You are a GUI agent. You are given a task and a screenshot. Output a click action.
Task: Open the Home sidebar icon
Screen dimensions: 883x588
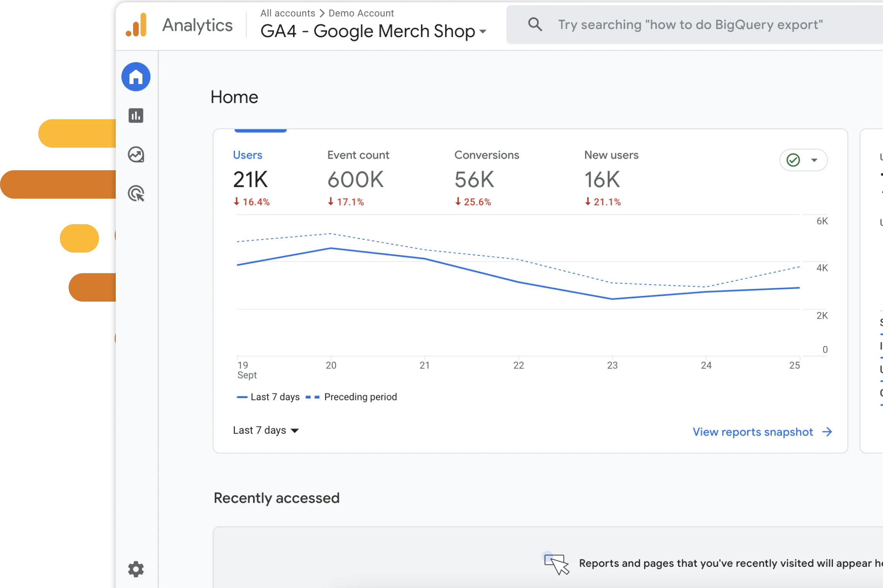[x=136, y=77]
